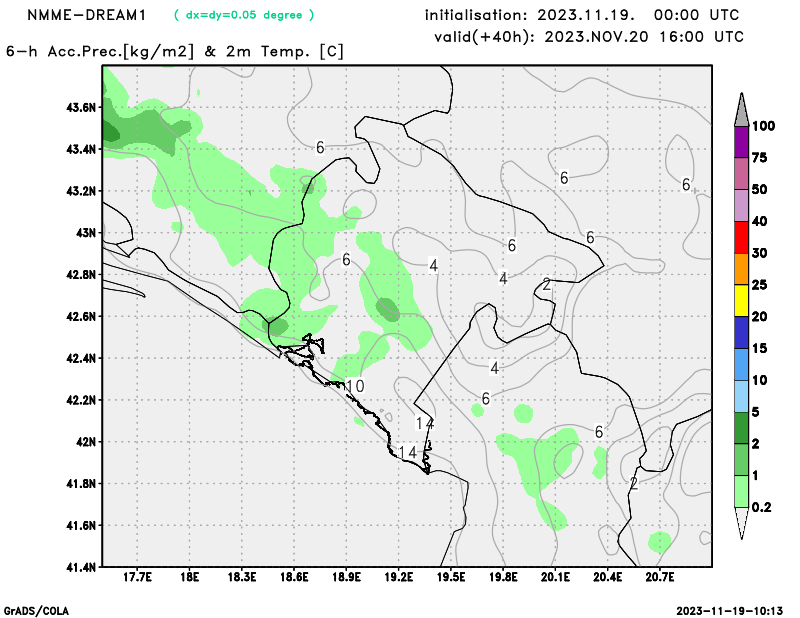800x618 pixels.
Task: Click the "43.4N" latitude label
Action: point(81,150)
